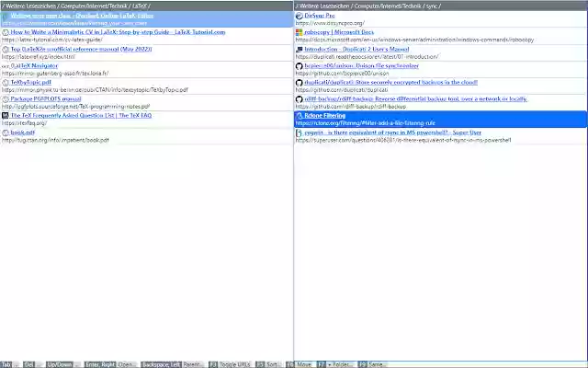Screen dimensions: 588x368
Task: Click the superuser.com questions URL text
Action: tap(403, 140)
